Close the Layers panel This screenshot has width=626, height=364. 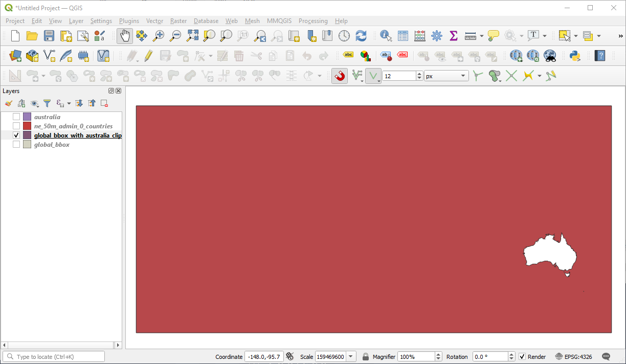(x=119, y=91)
